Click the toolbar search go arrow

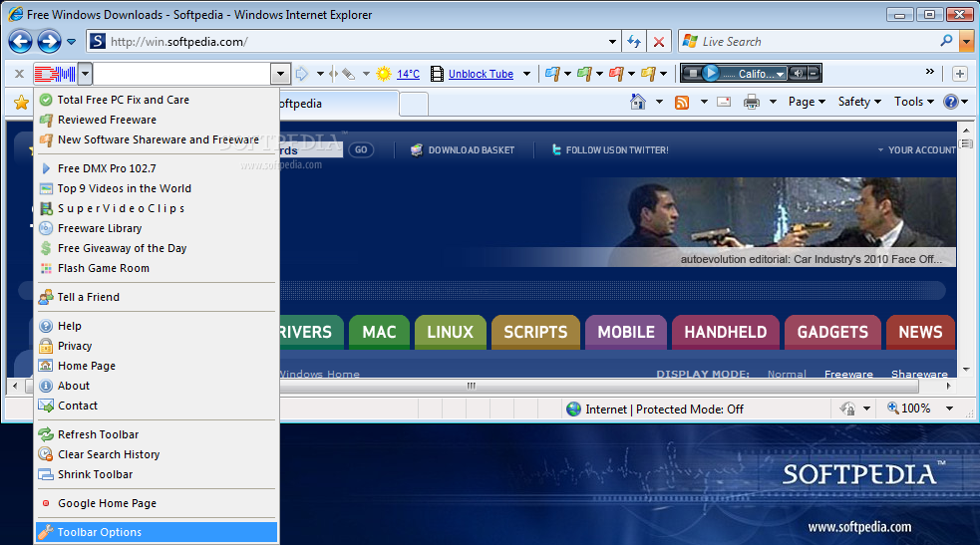[302, 74]
